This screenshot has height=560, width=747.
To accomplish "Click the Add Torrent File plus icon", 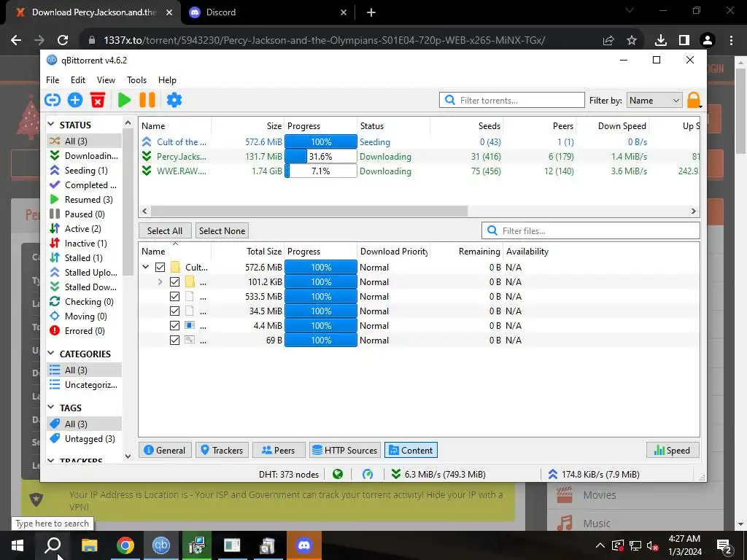I will click(x=75, y=100).
